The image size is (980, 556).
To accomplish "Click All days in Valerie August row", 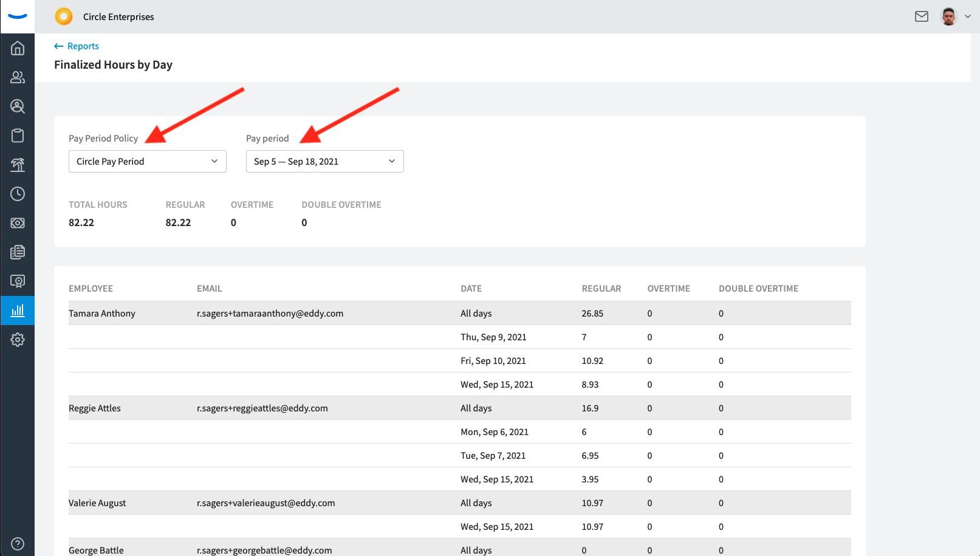I will point(476,503).
